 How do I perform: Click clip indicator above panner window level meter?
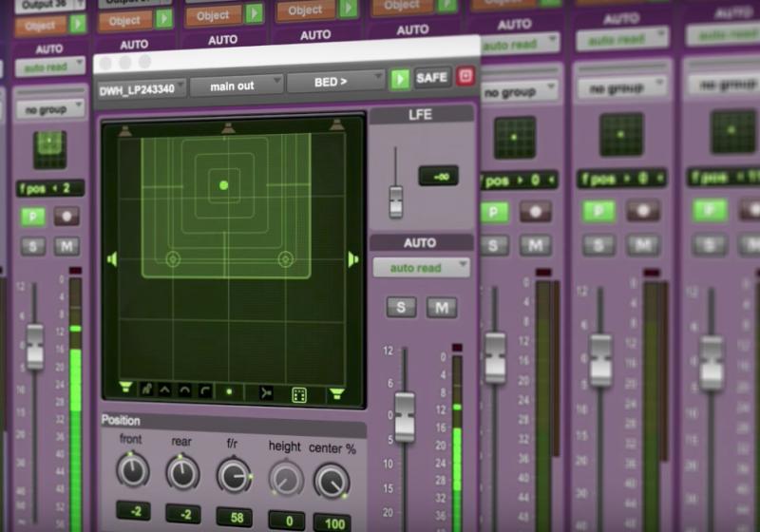457,348
